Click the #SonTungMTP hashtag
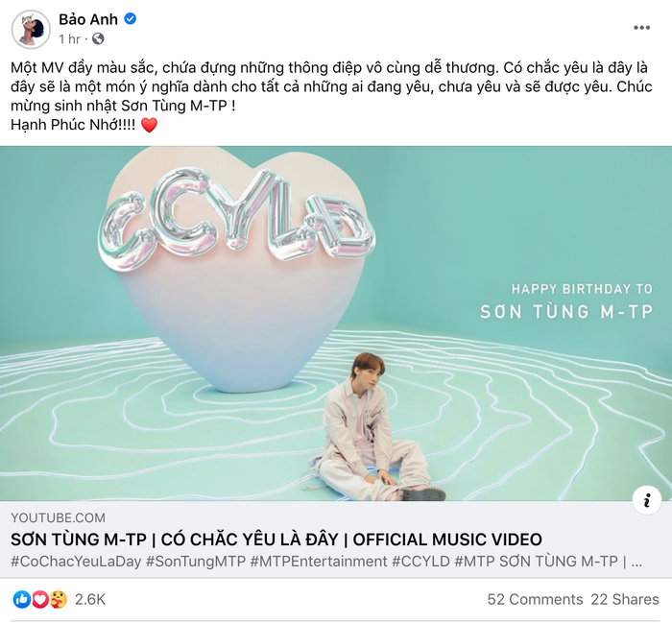 tap(196, 562)
